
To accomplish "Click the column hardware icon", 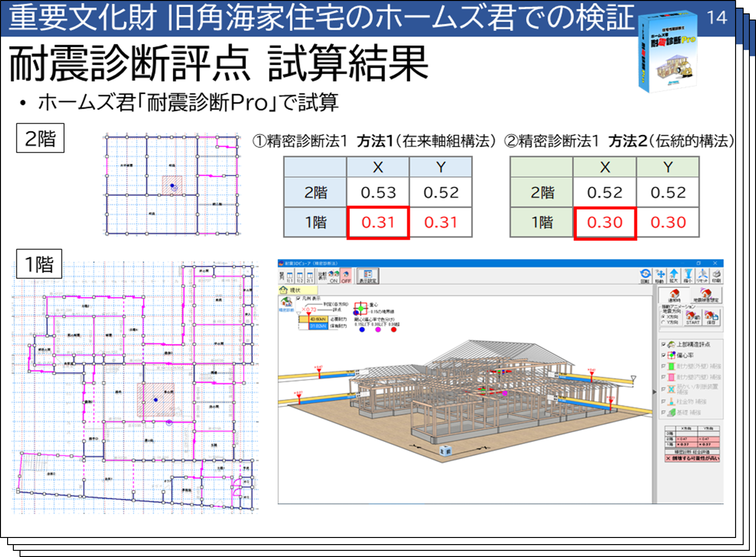I will tap(671, 401).
